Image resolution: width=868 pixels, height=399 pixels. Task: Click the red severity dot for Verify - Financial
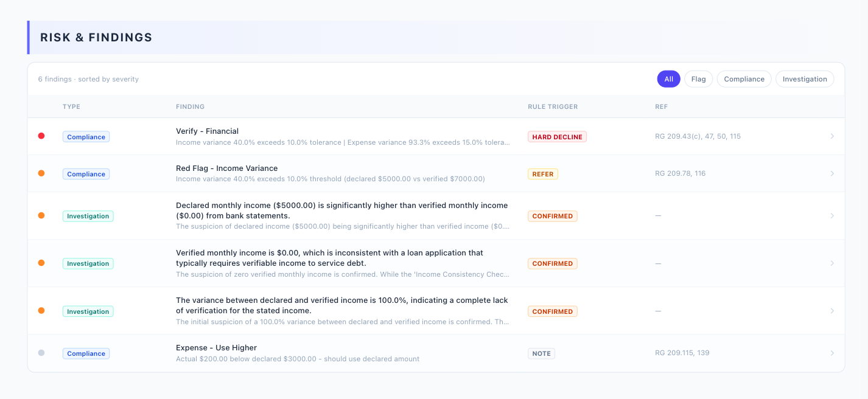pos(41,136)
